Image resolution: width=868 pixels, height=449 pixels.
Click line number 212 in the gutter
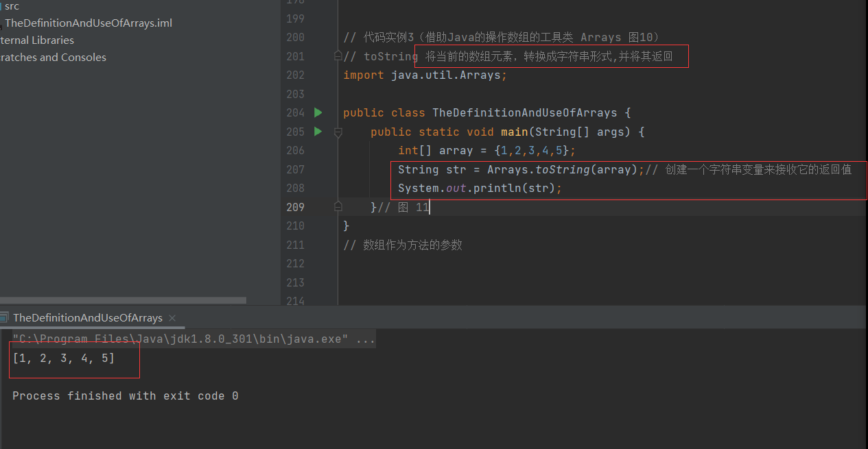click(x=295, y=263)
